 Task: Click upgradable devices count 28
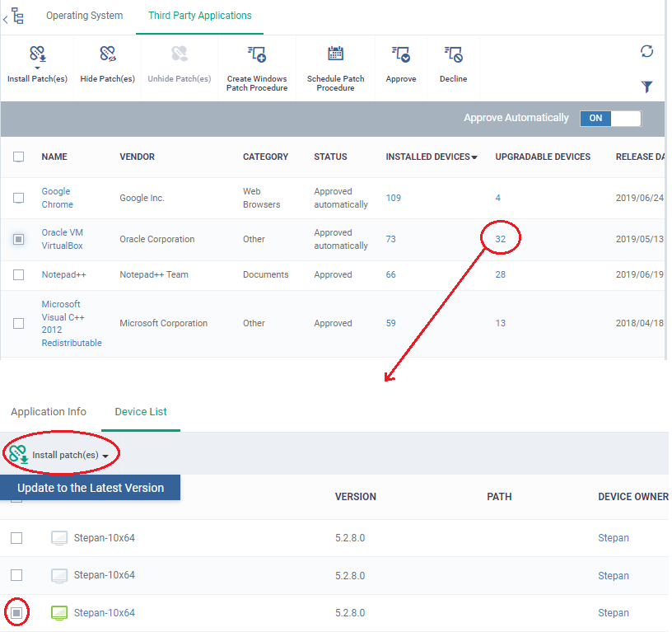point(500,275)
